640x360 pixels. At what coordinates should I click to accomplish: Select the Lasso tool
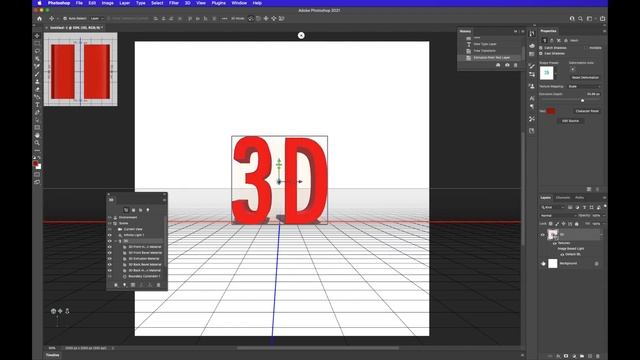coord(37,51)
